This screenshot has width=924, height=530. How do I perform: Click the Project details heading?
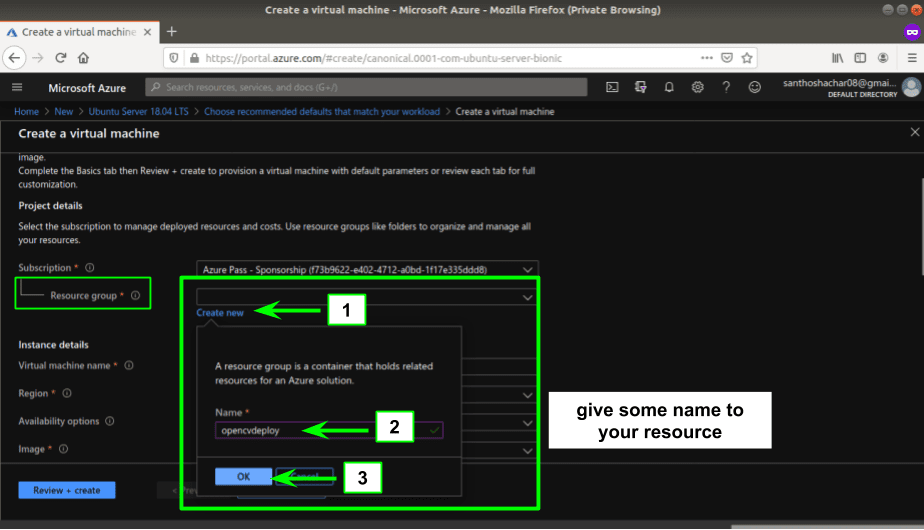pyautogui.click(x=50, y=206)
